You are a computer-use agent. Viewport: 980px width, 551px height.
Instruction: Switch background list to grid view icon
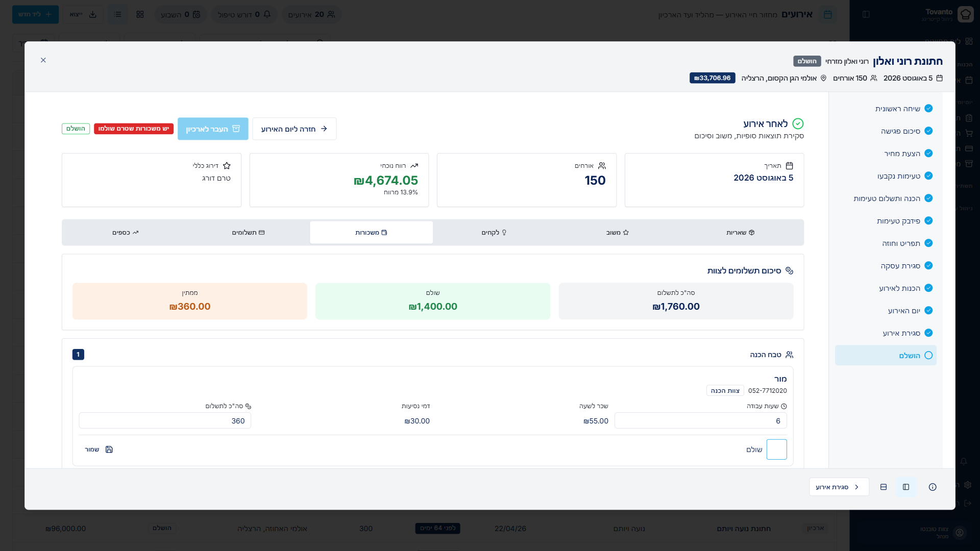140,14
